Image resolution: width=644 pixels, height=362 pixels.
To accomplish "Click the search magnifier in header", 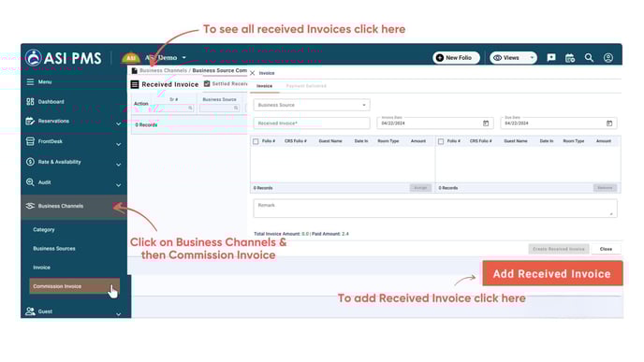I will tap(589, 58).
